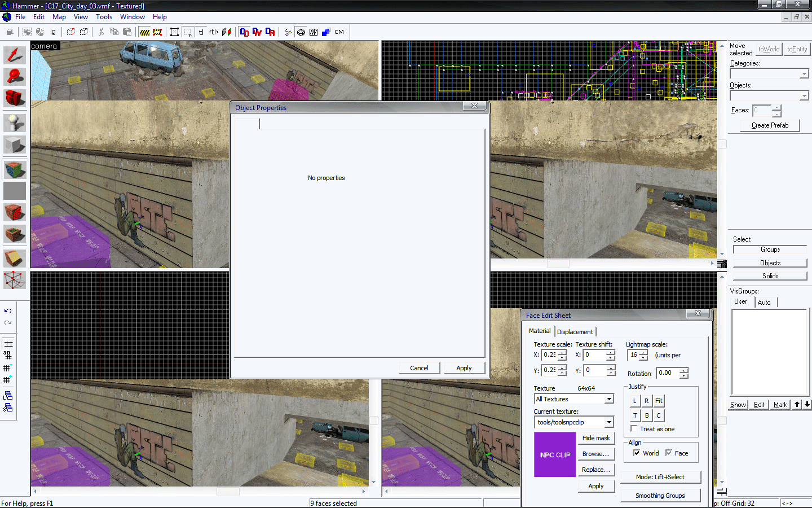This screenshot has height=508, width=812.
Task: Select the Entity tool
Action: (15, 122)
